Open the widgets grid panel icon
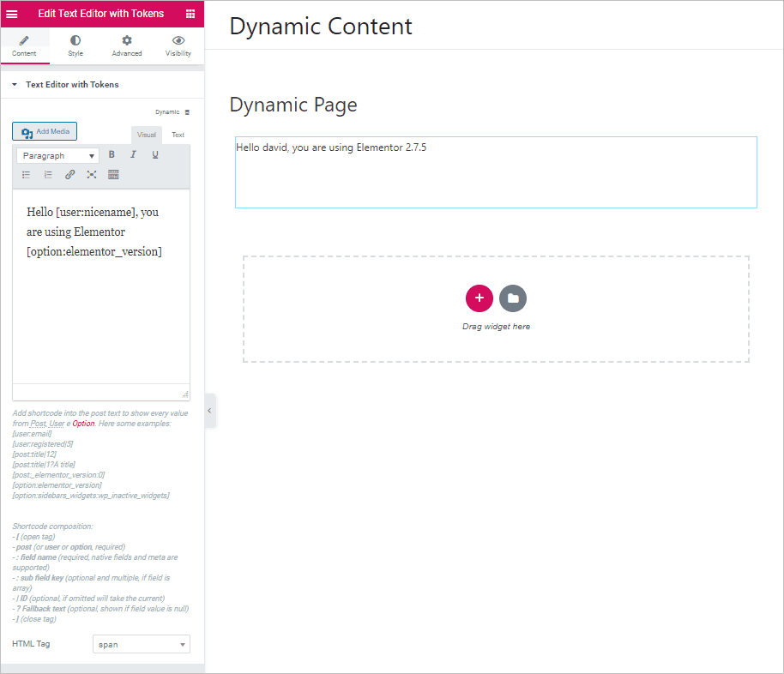 (x=190, y=14)
